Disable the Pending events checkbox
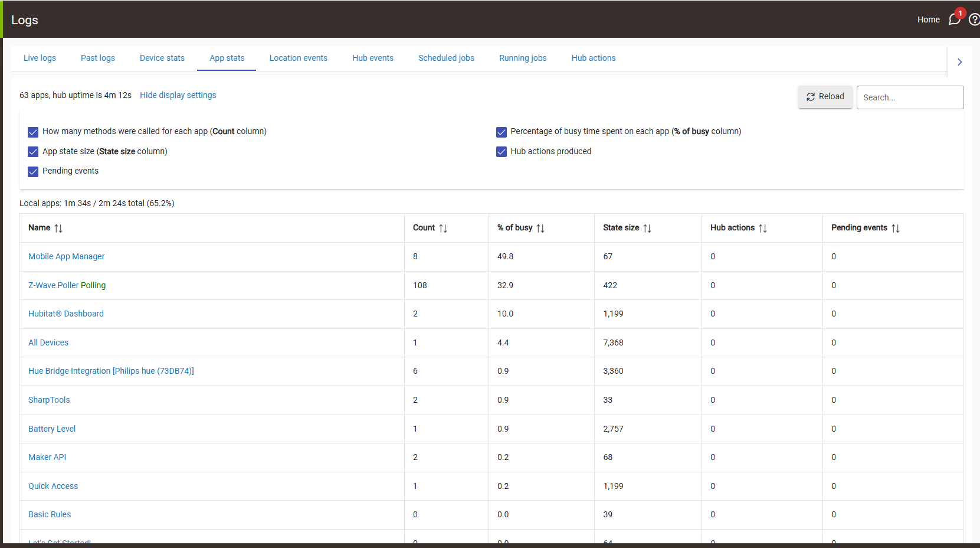The height and width of the screenshot is (548, 980). (x=33, y=171)
